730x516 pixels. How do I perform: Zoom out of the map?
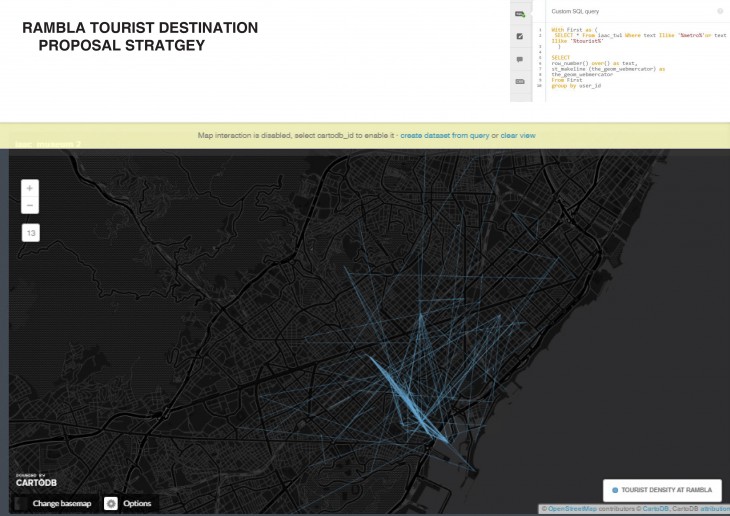pyautogui.click(x=30, y=206)
